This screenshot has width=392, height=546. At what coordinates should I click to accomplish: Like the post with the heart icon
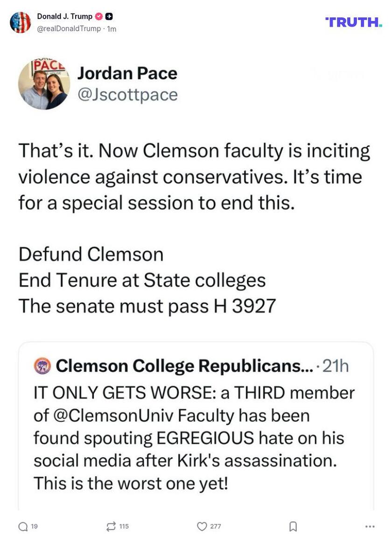point(202,526)
